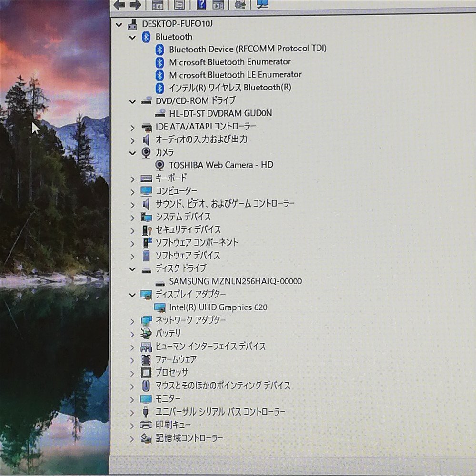This screenshot has width=476, height=476.
Task: Select Intel(R) UHD Graphics 620 adapter
Action: point(218,307)
